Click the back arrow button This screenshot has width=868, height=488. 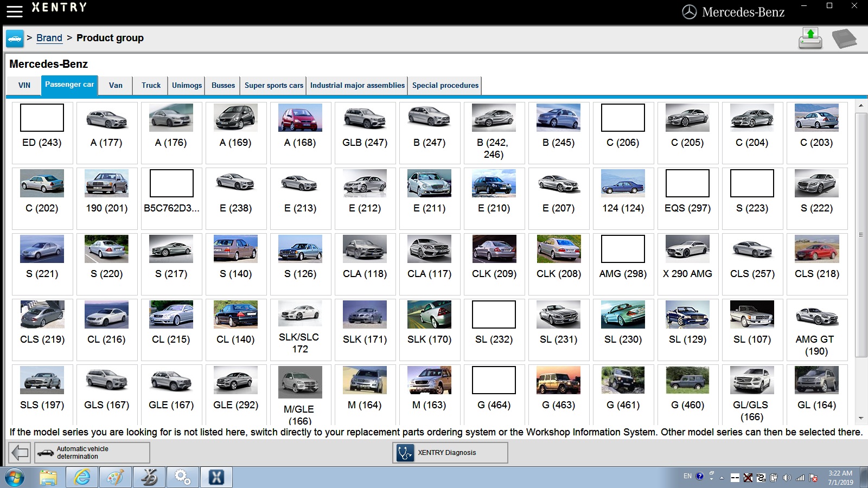[x=20, y=452]
